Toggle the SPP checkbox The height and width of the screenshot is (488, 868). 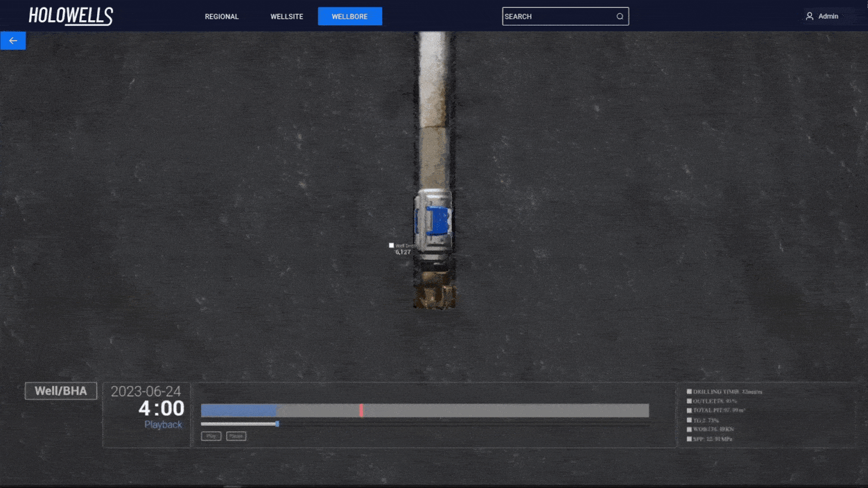tap(689, 439)
